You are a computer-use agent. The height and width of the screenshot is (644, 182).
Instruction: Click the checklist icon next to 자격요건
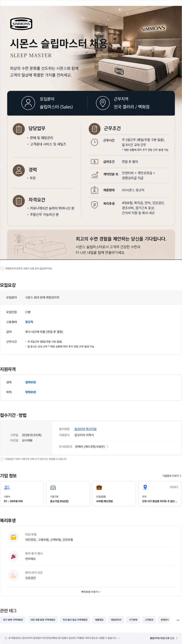click(19, 201)
